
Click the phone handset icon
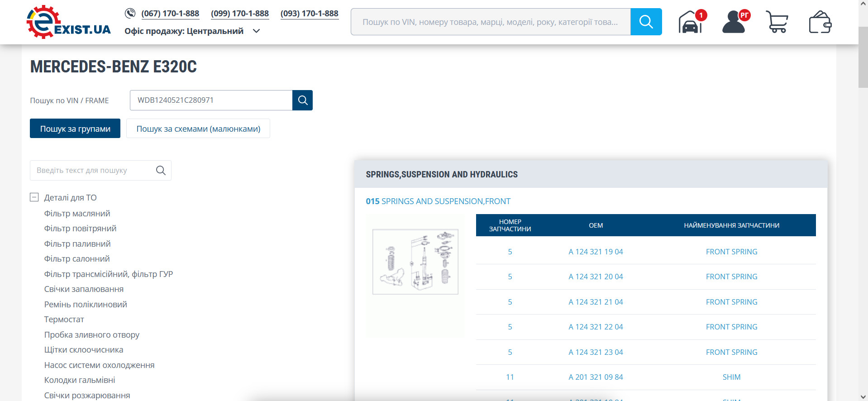pos(130,13)
